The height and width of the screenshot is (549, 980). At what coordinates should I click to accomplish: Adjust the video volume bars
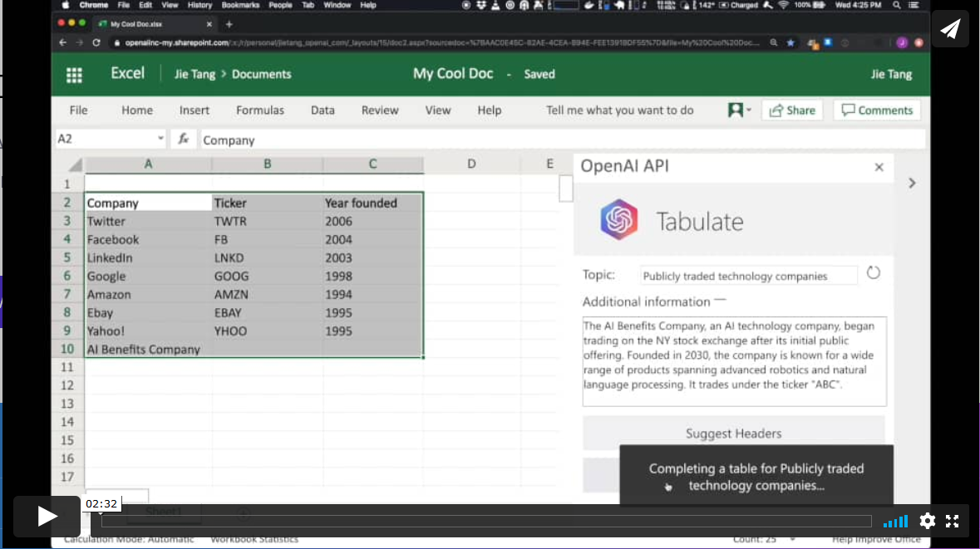coord(895,522)
